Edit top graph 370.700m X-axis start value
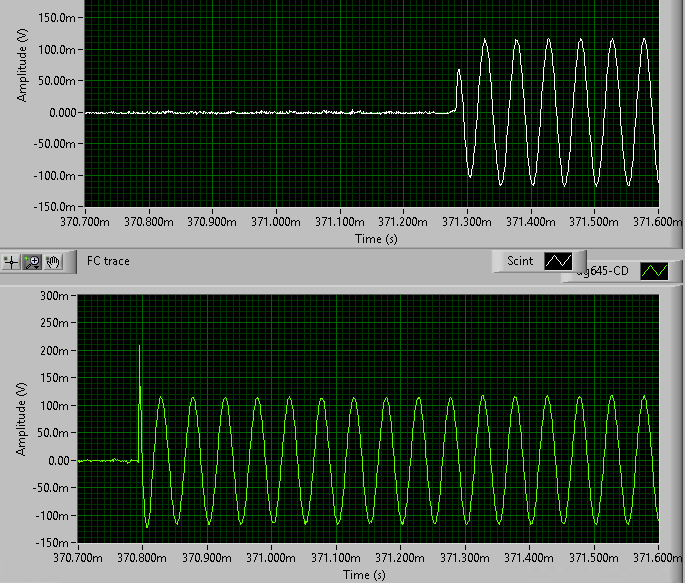Image resolution: width=685 pixels, height=583 pixels. click(x=85, y=222)
